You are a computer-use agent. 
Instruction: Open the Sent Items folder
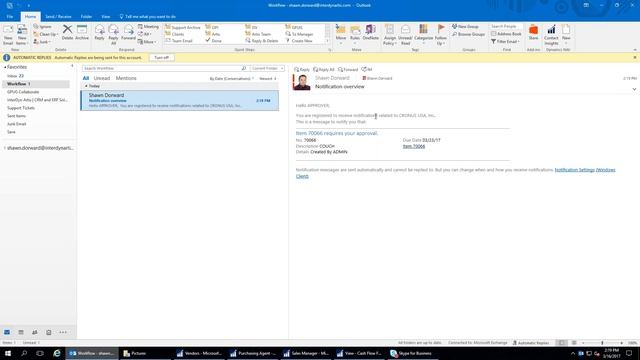tap(16, 116)
